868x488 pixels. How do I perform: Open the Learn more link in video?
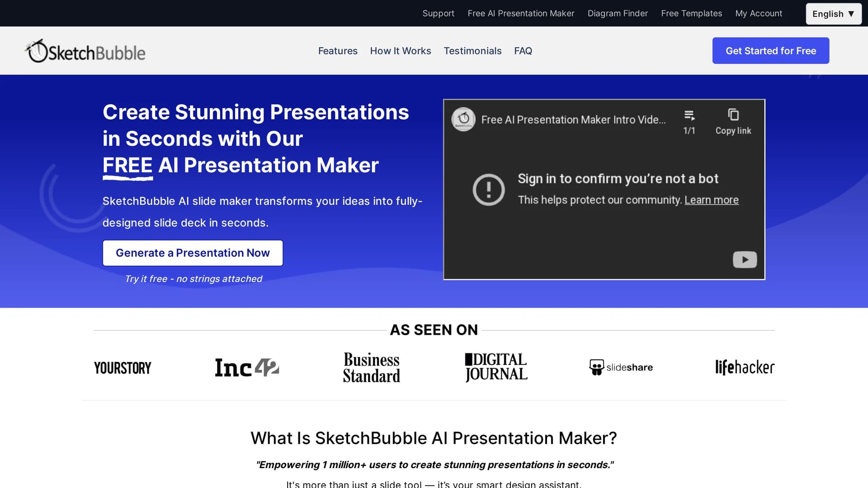point(712,200)
